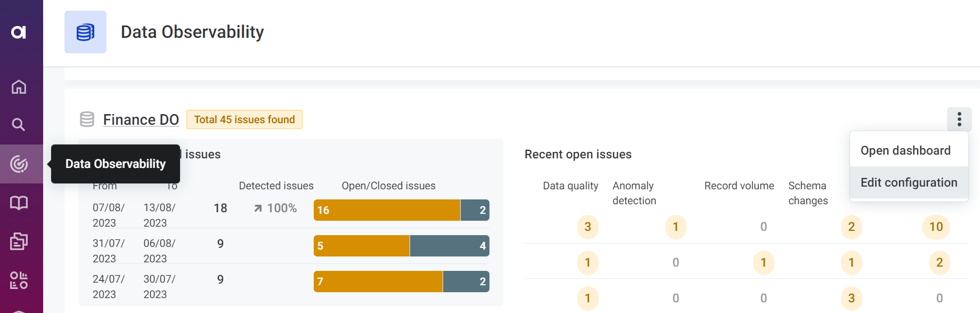Click blue closed-issues segment showing 4
Image resolution: width=980 pixels, height=313 pixels.
450,246
